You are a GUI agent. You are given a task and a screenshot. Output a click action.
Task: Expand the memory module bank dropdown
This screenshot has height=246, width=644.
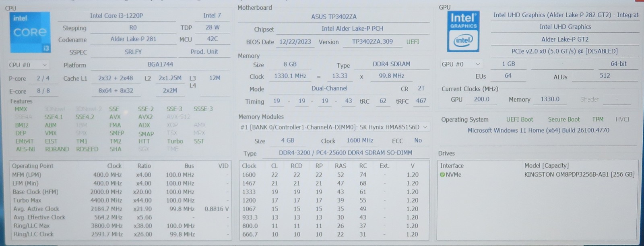point(334,127)
